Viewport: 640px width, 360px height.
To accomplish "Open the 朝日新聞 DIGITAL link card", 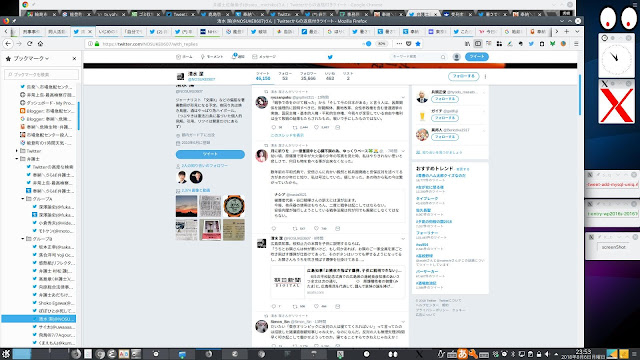I will 337,281.
